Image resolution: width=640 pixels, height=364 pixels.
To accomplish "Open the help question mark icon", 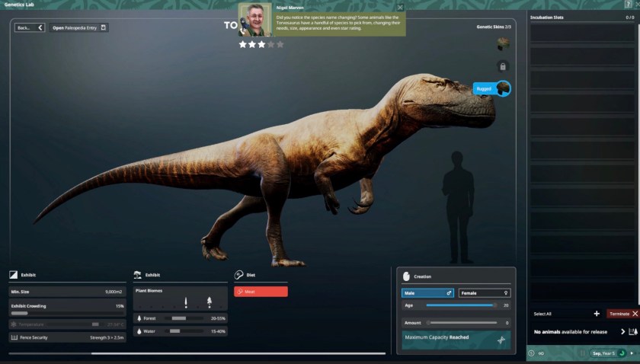I will coord(628,4).
